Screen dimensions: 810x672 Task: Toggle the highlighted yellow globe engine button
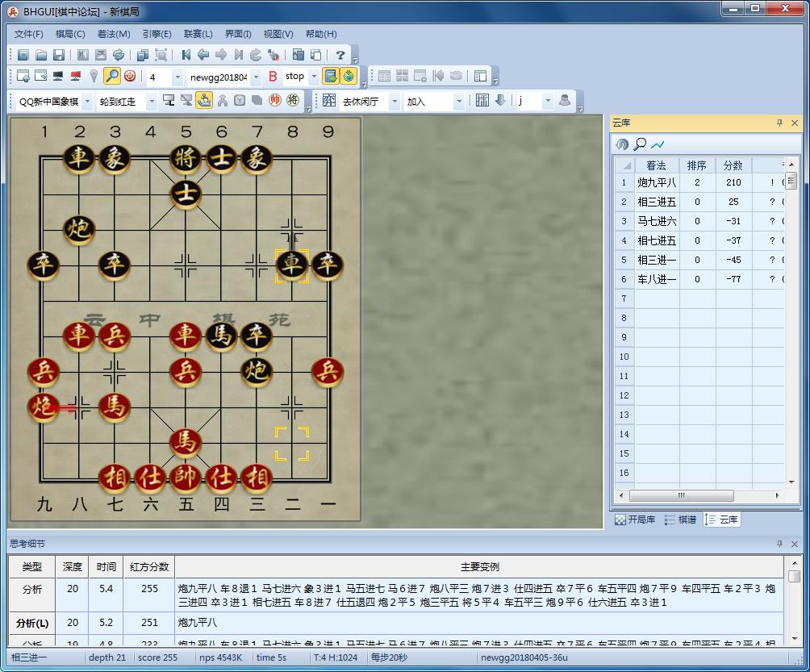[x=347, y=75]
